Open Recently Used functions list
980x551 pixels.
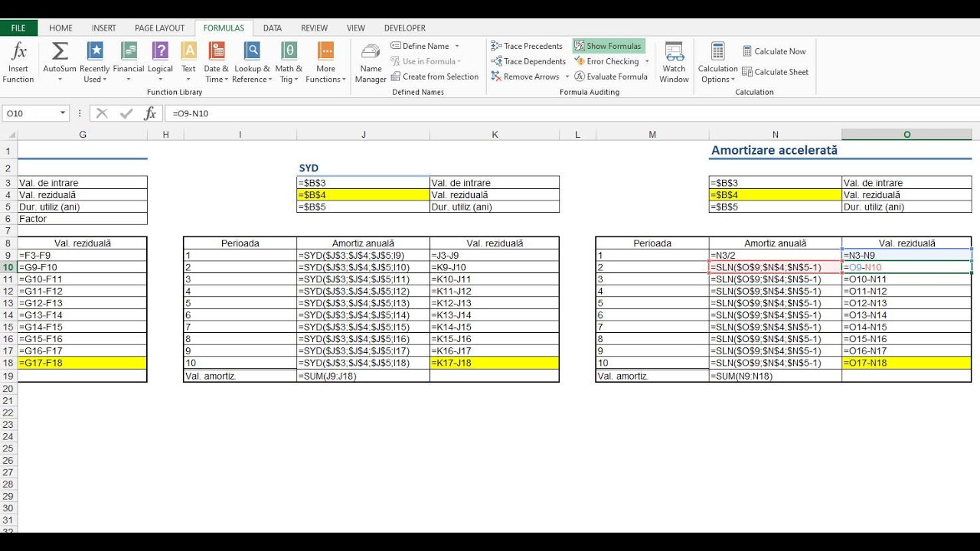point(95,63)
